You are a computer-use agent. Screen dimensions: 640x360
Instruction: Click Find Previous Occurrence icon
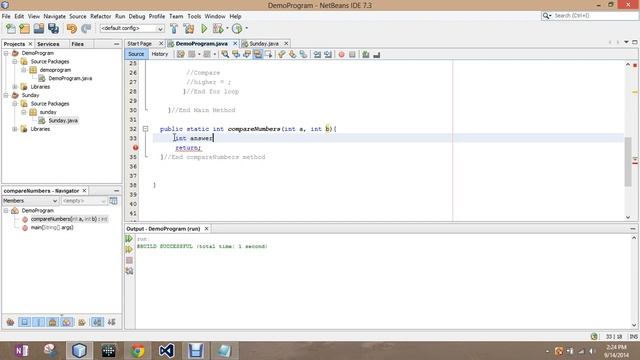click(x=236, y=54)
